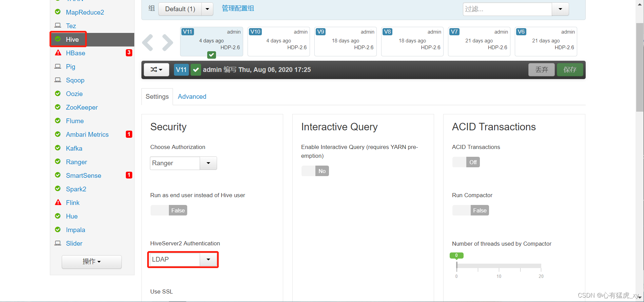Screen dimensions: 644x302
Task: Click Ambari Metrics alert badge showing 1
Action: (129, 134)
